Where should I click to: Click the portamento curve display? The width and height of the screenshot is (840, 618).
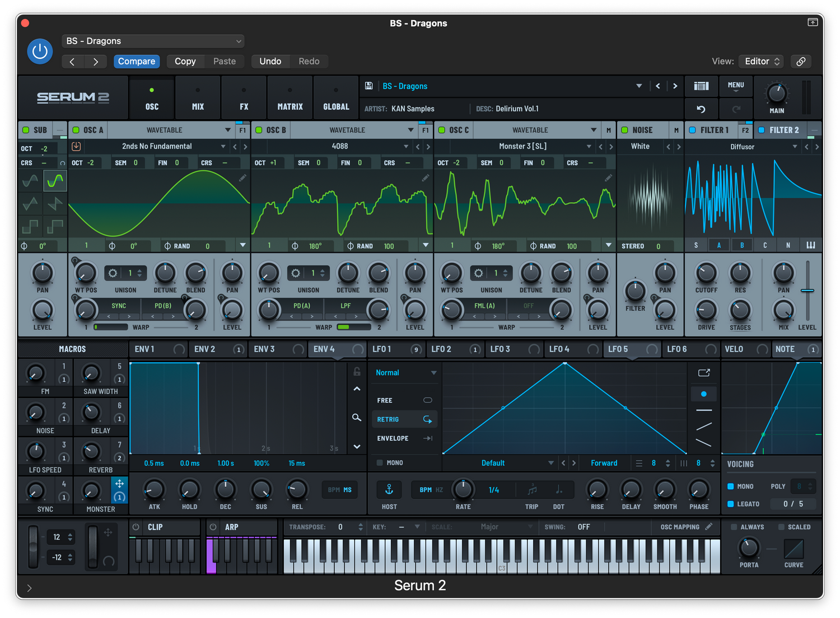[x=794, y=549]
